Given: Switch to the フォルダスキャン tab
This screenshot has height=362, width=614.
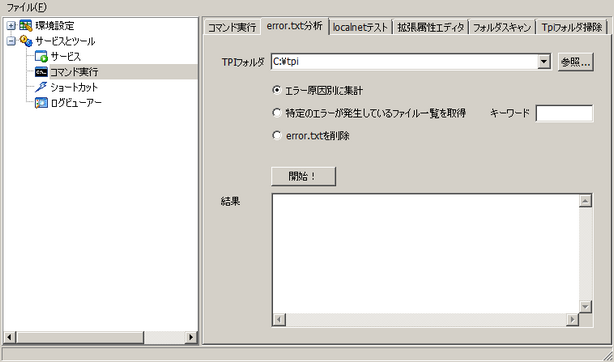Looking at the screenshot, I should [x=502, y=27].
